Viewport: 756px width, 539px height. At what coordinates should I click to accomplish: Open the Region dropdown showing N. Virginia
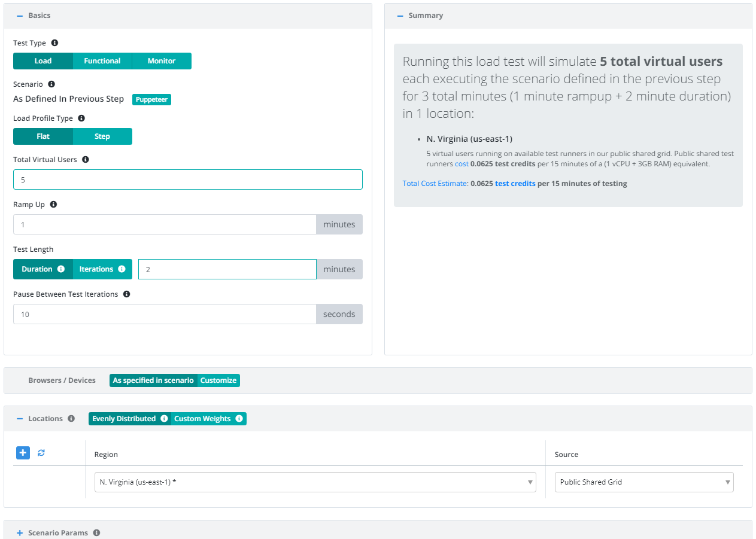click(315, 482)
